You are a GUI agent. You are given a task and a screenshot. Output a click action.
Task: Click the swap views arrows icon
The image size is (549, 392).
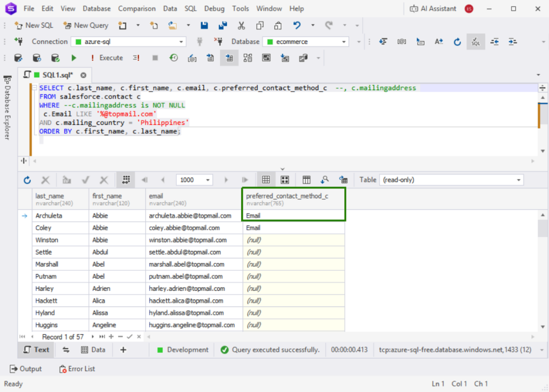click(66, 350)
